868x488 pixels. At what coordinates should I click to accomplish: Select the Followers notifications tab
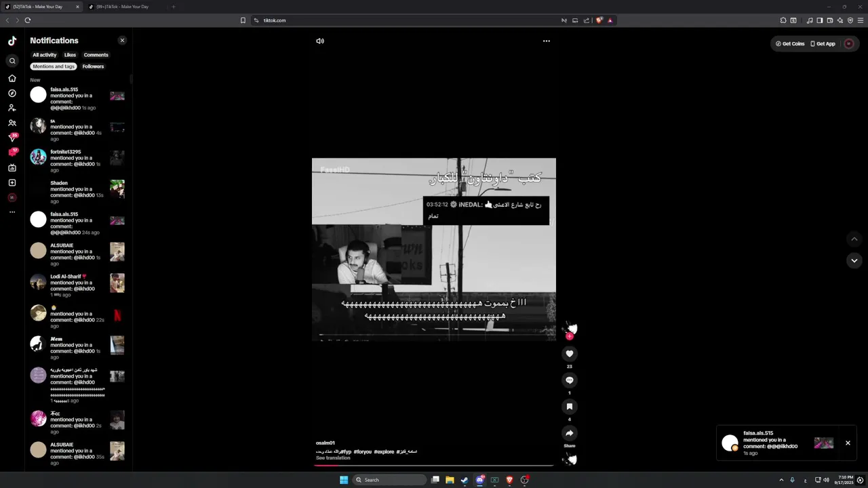click(93, 66)
